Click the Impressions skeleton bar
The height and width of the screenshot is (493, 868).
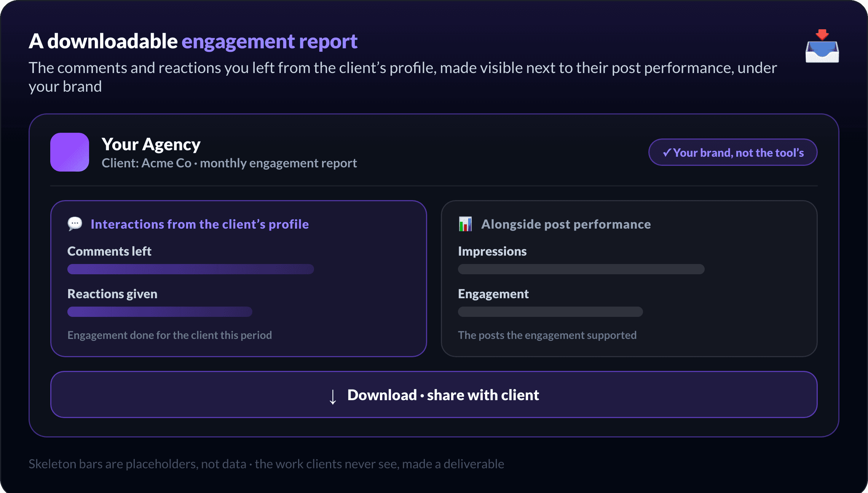[581, 269]
